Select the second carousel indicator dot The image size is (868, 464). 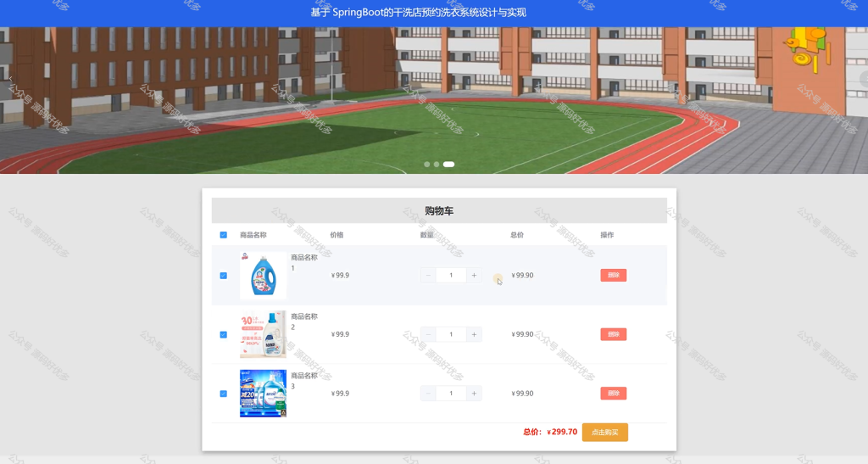(x=437, y=165)
